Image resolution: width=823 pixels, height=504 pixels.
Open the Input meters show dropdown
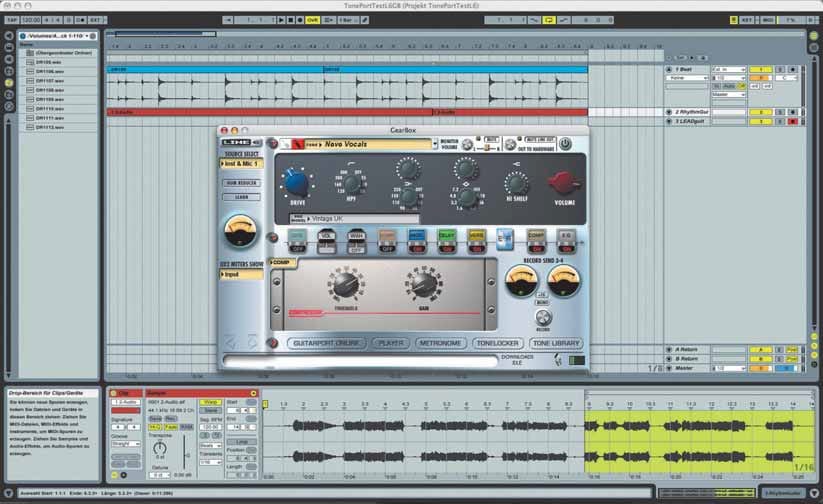[x=241, y=274]
